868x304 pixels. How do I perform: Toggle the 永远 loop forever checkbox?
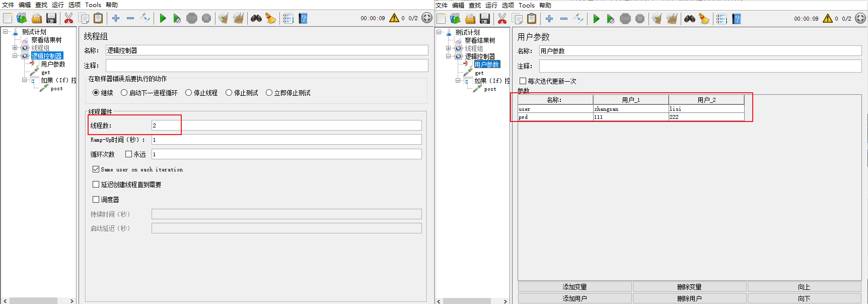pos(129,154)
